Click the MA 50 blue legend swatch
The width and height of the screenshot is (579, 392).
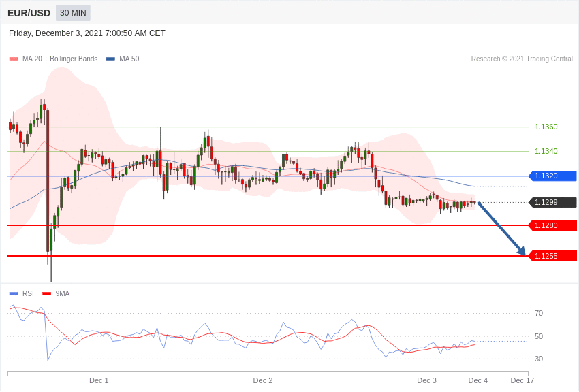(110, 59)
